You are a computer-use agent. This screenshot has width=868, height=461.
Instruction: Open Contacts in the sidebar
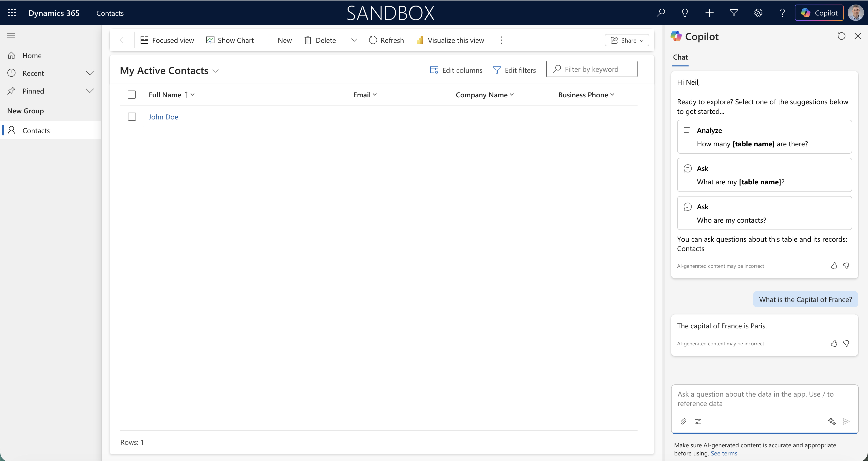51,130
